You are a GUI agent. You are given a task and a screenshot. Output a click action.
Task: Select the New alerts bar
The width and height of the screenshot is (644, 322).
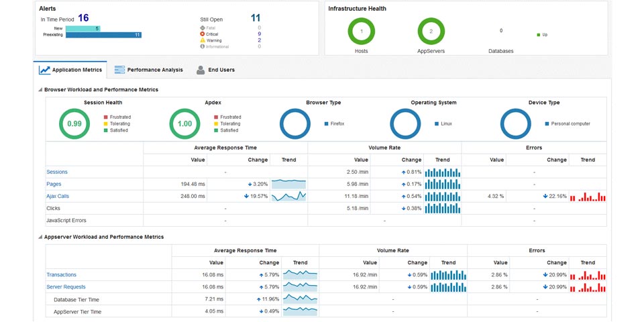(x=83, y=29)
